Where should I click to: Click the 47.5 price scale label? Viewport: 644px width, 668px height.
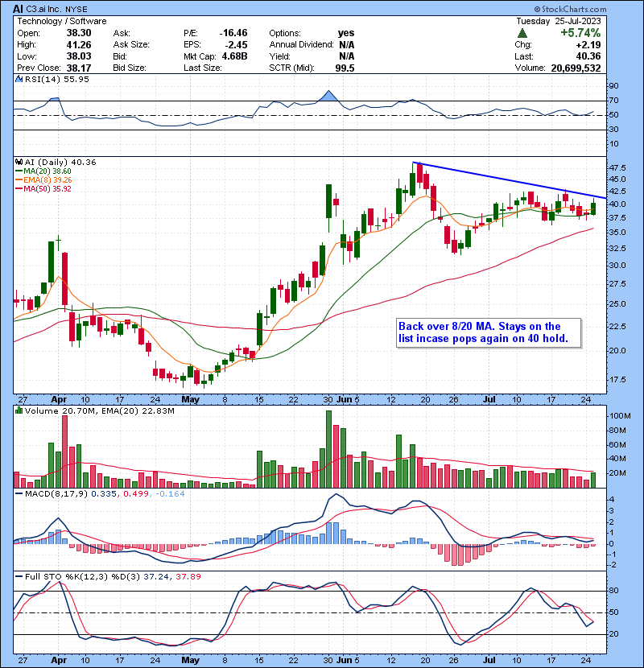(617, 168)
